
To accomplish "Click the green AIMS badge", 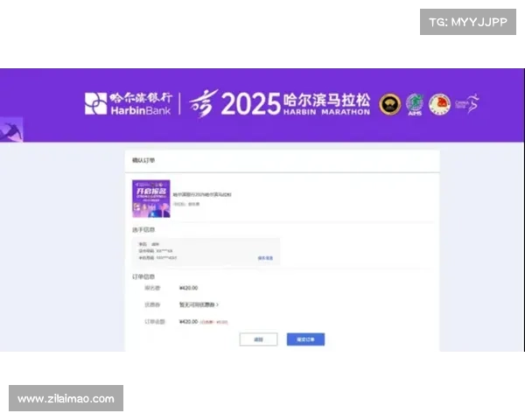I will 415,104.
